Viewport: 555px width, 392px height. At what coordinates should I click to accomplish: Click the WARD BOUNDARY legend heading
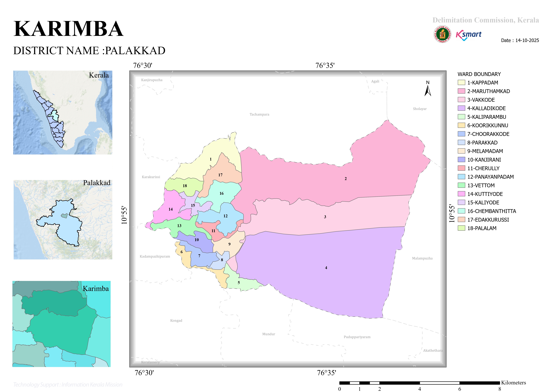(479, 74)
